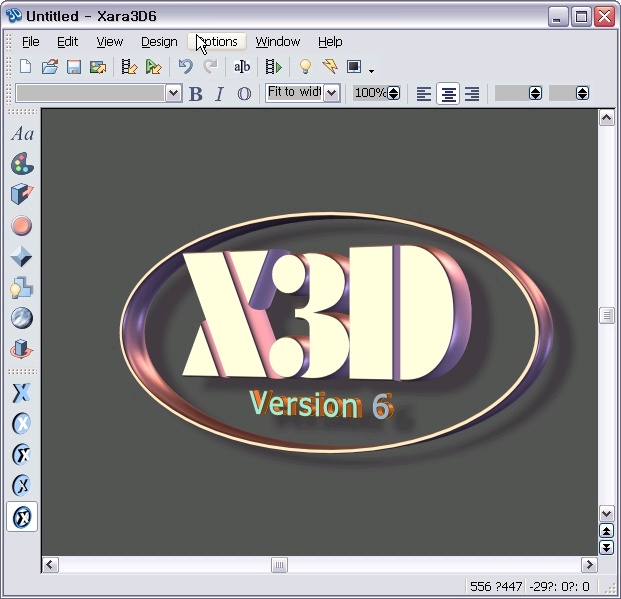The height and width of the screenshot is (599, 621).
Task: Open extrusion options with the cube icon
Action: [x=22, y=194]
